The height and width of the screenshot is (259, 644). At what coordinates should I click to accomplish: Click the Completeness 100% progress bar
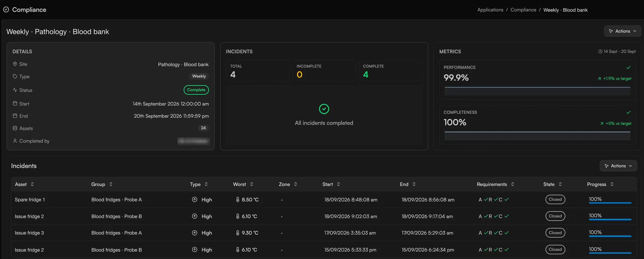[x=537, y=136]
